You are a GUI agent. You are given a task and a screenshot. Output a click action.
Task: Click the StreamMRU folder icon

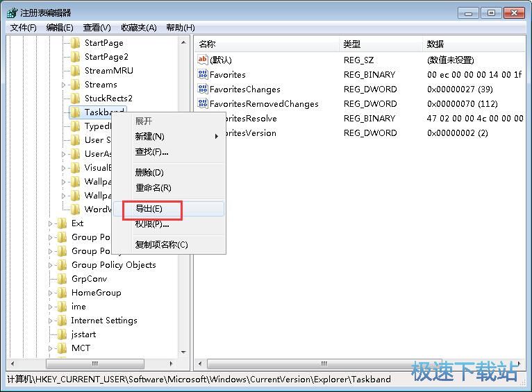[x=75, y=71]
